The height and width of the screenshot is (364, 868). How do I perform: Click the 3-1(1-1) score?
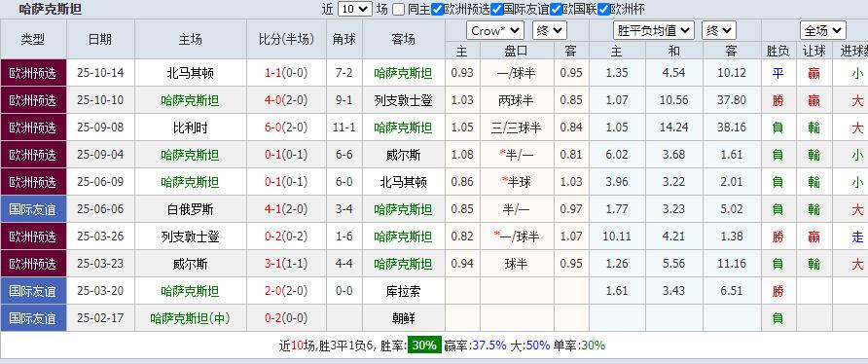(286, 265)
